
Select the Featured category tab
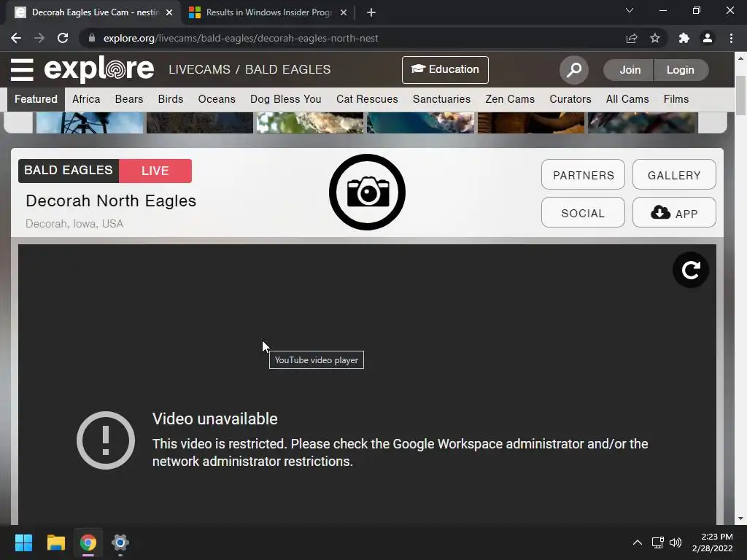pyautogui.click(x=36, y=99)
